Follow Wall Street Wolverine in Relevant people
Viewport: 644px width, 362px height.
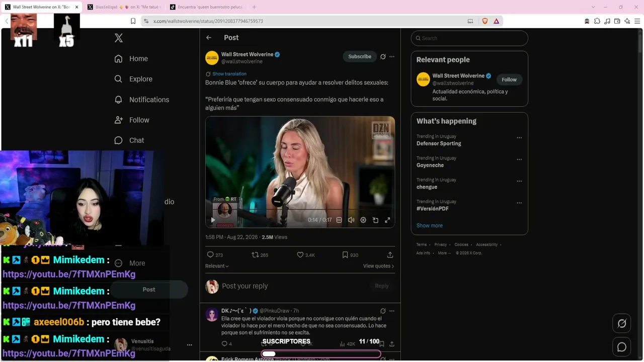point(509,79)
